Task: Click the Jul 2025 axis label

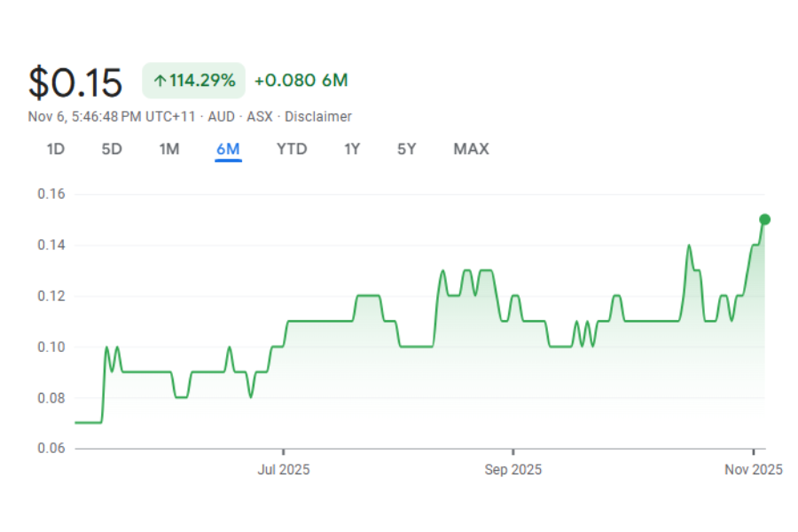Action: coord(284,470)
